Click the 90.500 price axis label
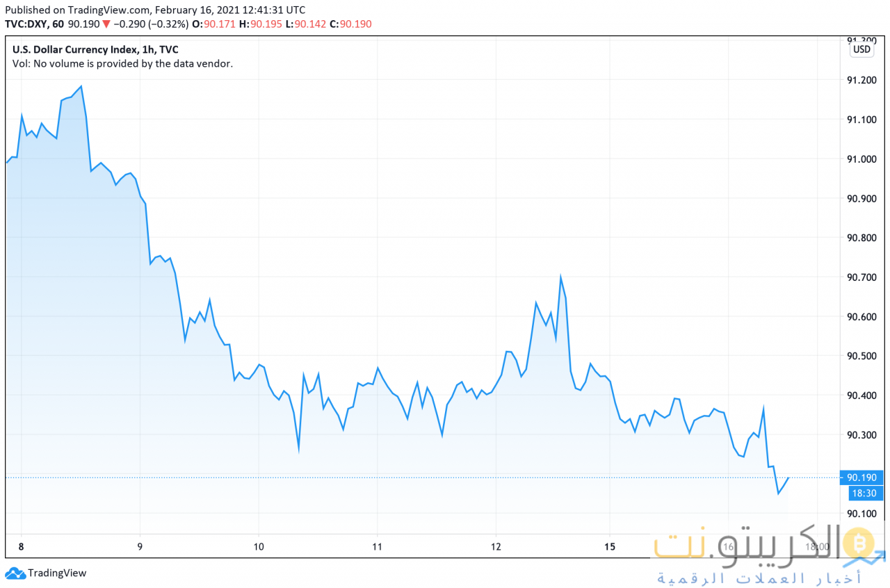The width and height of the screenshot is (890, 588). coord(861,357)
